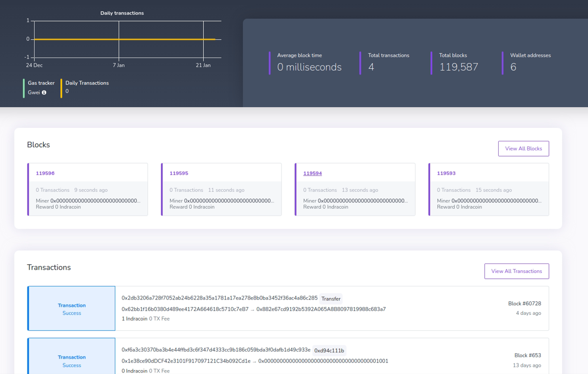Click the Gwei info icon
This screenshot has width=588, height=374.
tap(45, 92)
